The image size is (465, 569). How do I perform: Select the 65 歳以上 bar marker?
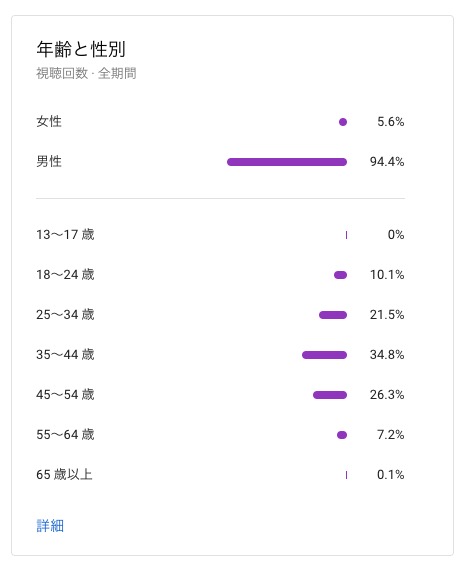[x=346, y=475]
